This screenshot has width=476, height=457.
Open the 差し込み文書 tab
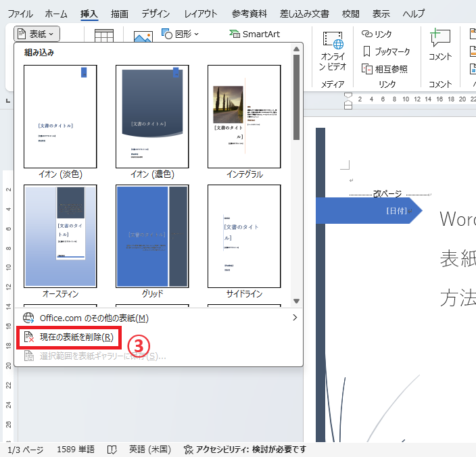(x=304, y=14)
